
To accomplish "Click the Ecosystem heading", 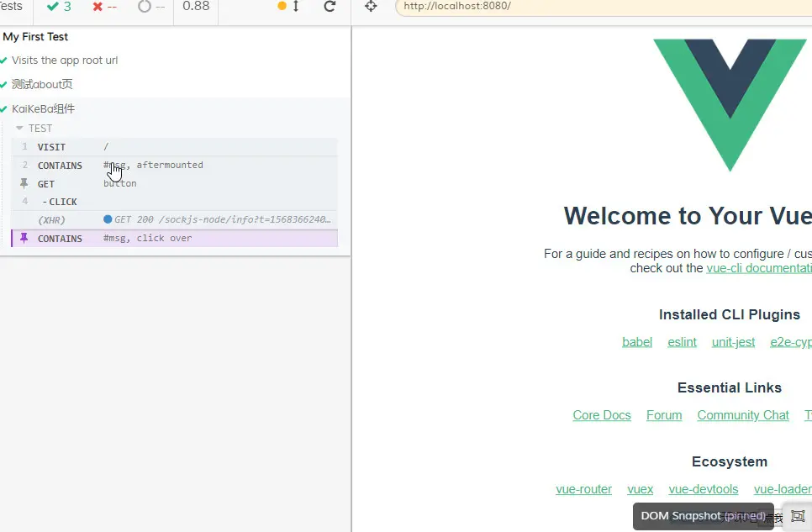I will point(729,461).
